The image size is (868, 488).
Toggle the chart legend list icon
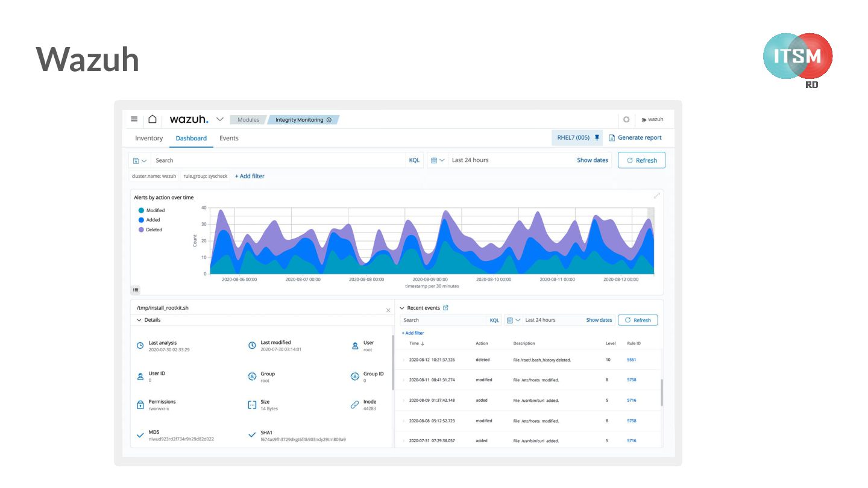[x=136, y=290]
